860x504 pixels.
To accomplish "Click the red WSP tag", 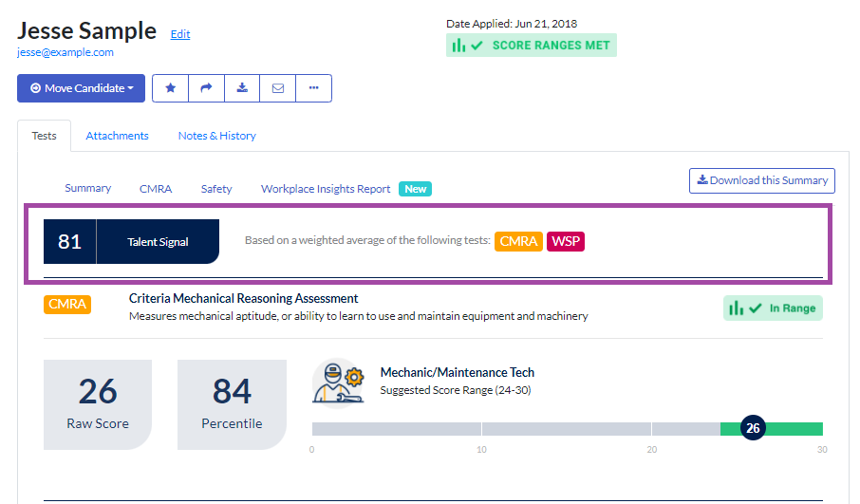I will coord(566,241).
